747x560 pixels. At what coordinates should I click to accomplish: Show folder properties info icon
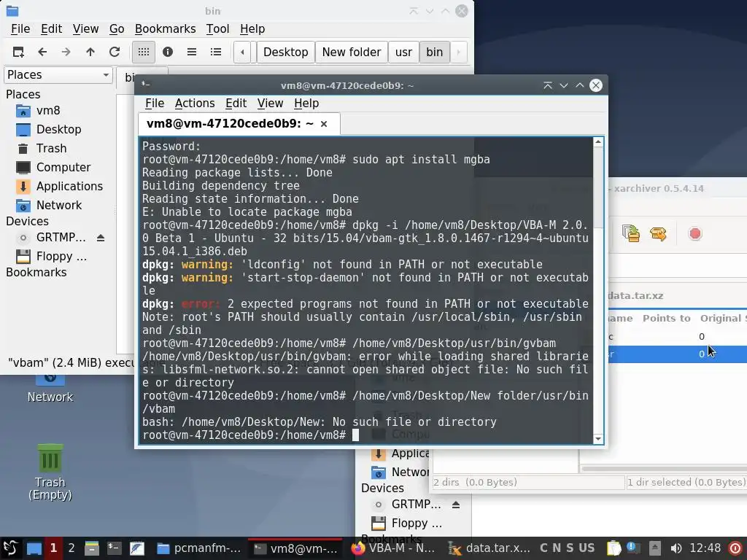168,52
